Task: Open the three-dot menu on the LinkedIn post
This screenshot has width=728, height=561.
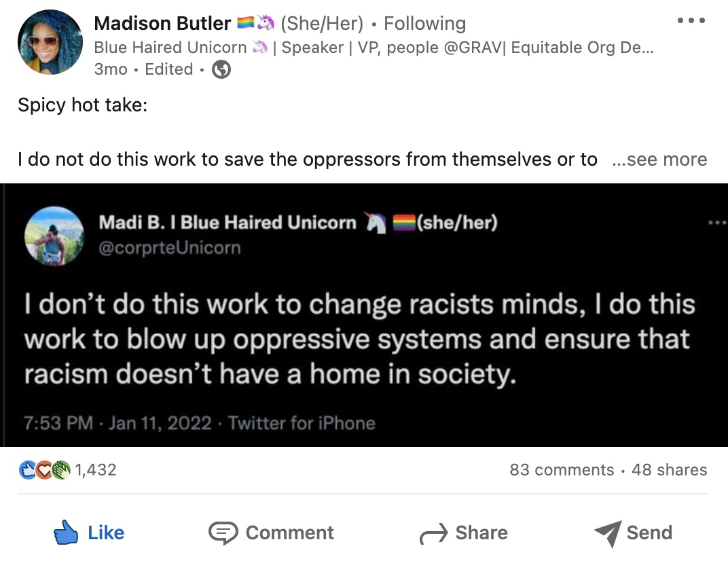Action: tap(691, 20)
